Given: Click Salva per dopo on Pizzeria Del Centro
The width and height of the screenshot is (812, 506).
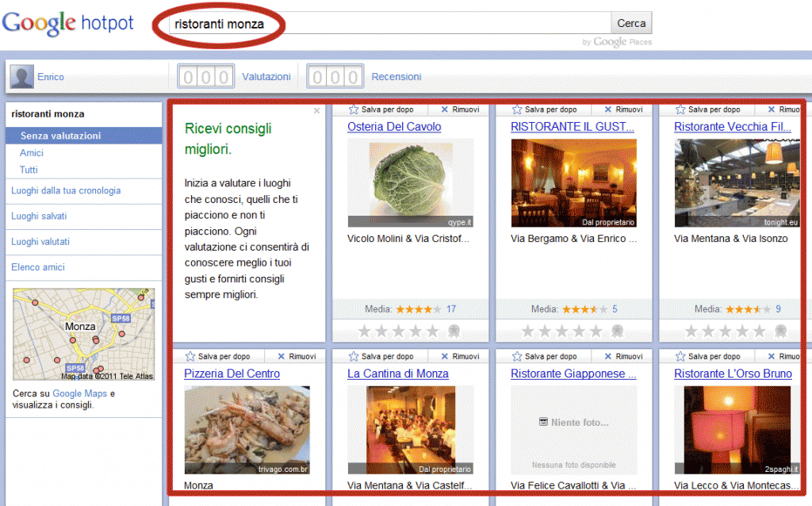Looking at the screenshot, I should tap(224, 356).
